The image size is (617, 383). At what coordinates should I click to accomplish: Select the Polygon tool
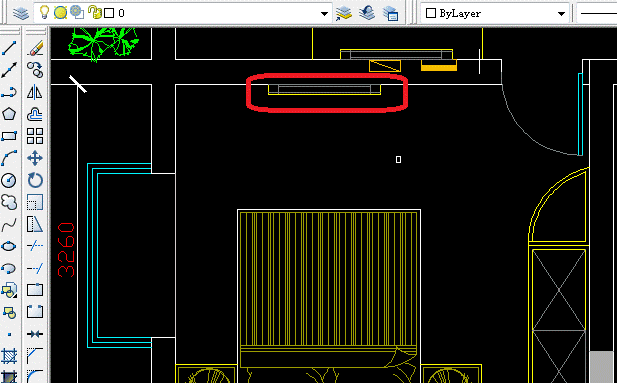coord(9,114)
